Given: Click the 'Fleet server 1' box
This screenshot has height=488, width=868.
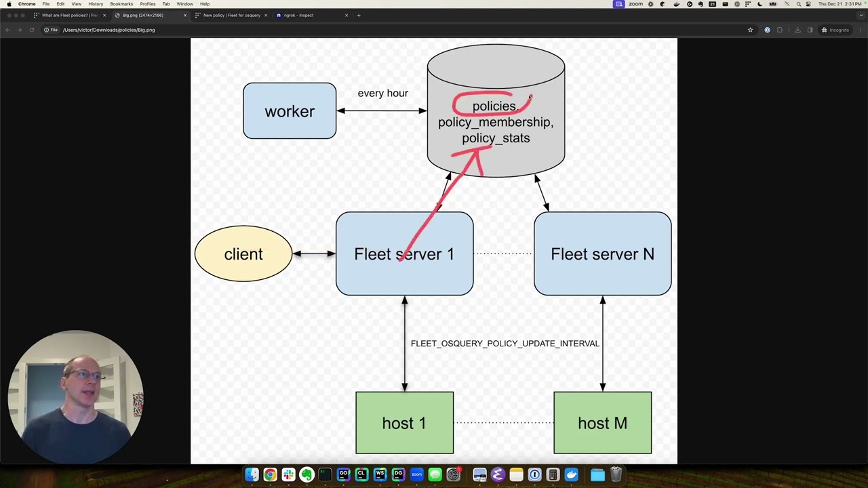Looking at the screenshot, I should coord(405,253).
